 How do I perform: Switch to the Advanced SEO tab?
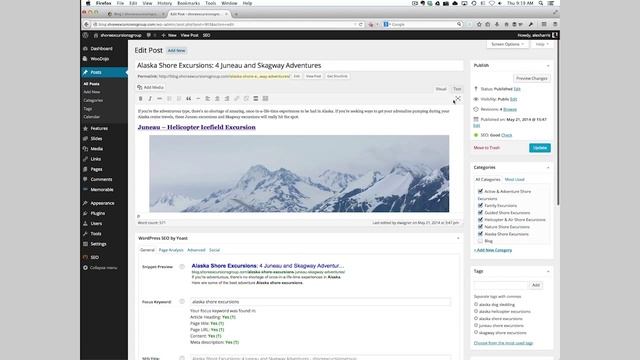point(196,250)
